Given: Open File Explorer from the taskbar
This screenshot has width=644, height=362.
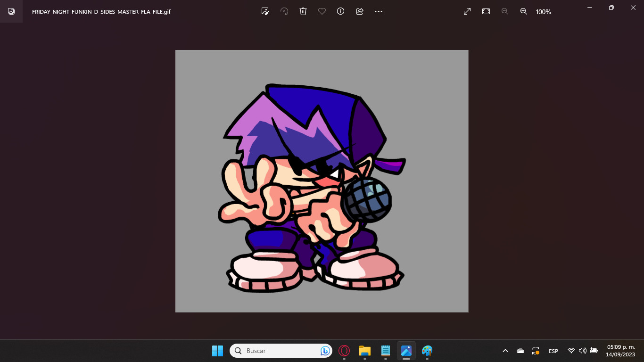Looking at the screenshot, I should click(x=365, y=351).
